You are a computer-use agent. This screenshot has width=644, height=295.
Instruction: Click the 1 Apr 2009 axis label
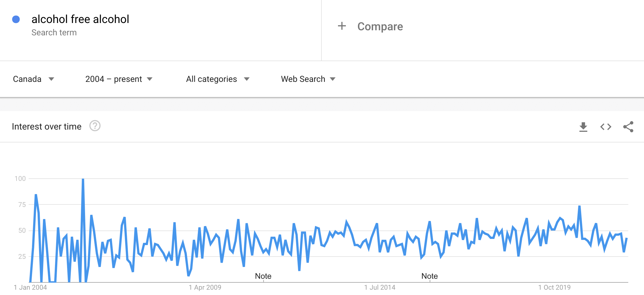pyautogui.click(x=205, y=287)
